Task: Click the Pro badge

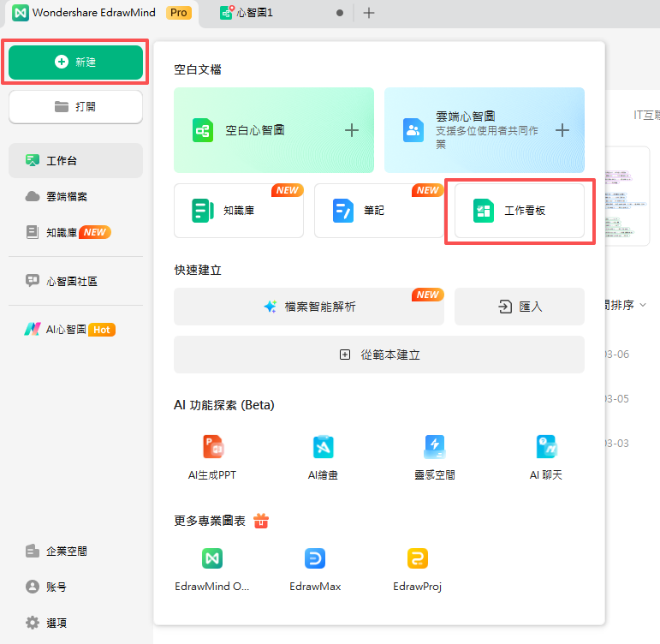Action: 178,13
